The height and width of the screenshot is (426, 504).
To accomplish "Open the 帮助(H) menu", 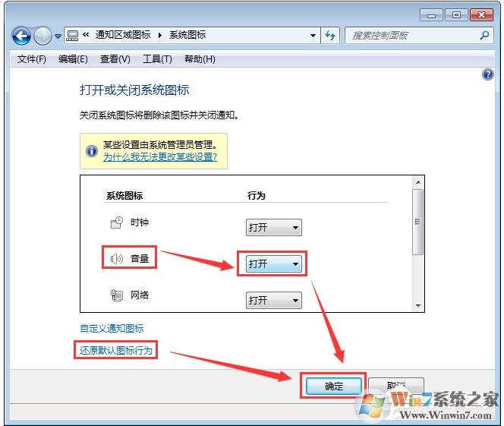I will pos(200,59).
